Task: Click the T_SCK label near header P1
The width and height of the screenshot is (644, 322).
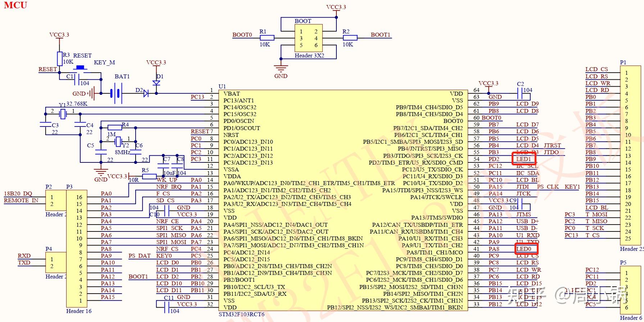Action: point(595,228)
